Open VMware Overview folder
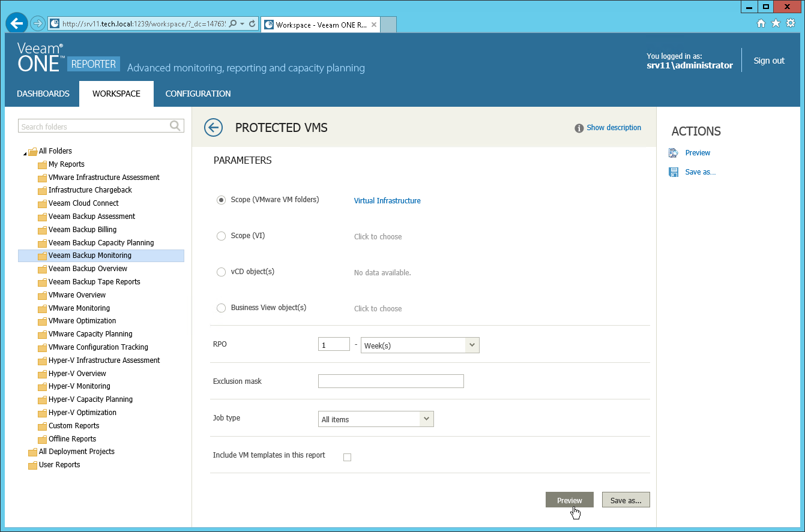 tap(77, 295)
